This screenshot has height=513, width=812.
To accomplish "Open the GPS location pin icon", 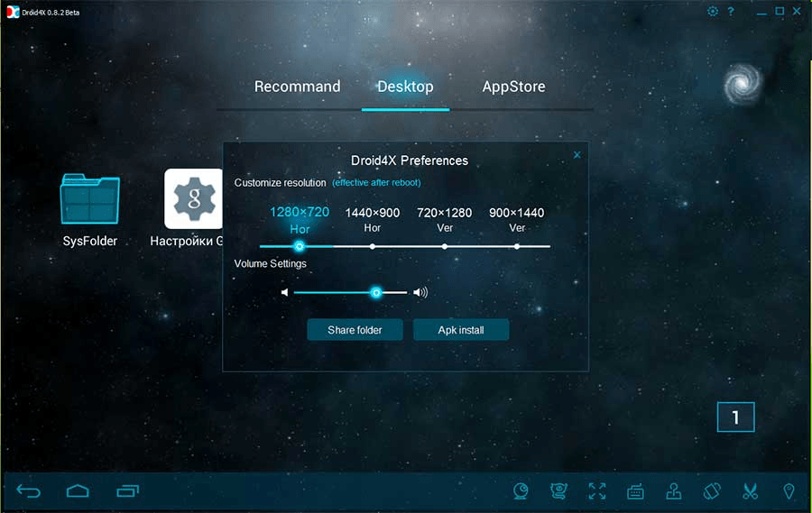I will (789, 490).
